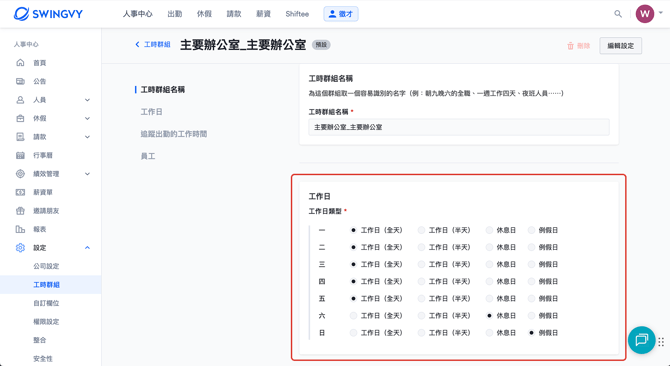Click the 休假 leave icon in the sidebar
The height and width of the screenshot is (366, 670).
[20, 118]
